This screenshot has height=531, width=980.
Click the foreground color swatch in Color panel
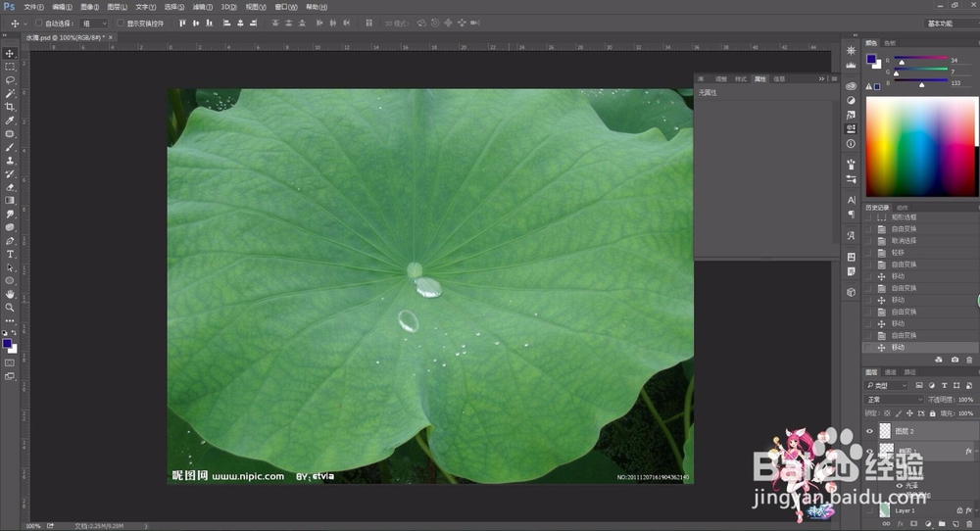(x=870, y=60)
